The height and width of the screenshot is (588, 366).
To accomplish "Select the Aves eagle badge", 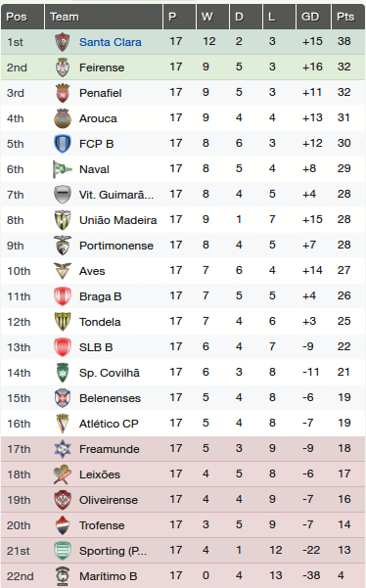I will click(63, 271).
